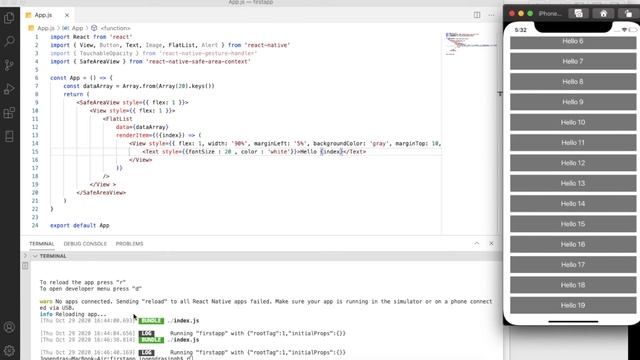Click the 'export default App' code line
640x360 pixels.
[x=80, y=225]
